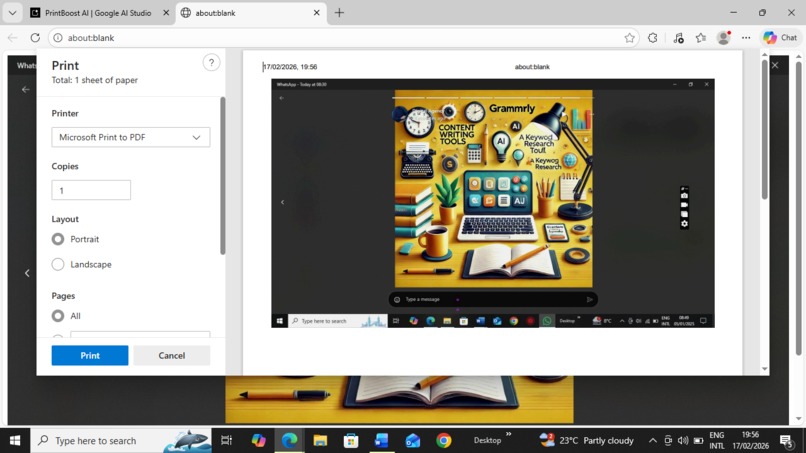Open File Explorer on the taskbar

(x=320, y=441)
